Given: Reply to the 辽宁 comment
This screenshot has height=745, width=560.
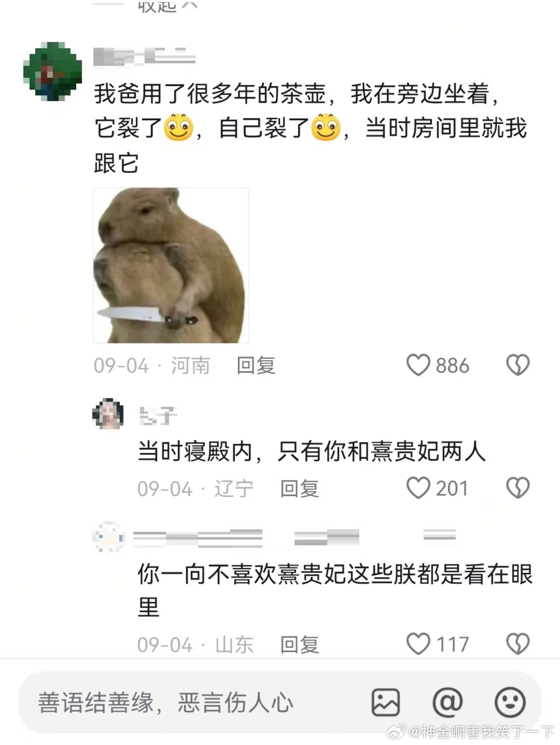Looking at the screenshot, I should click(300, 489).
